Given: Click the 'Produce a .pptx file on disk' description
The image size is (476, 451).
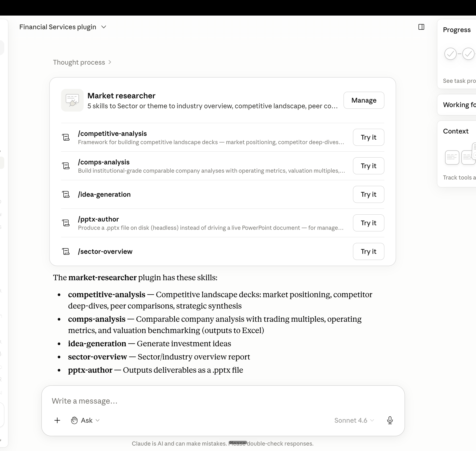Looking at the screenshot, I should (x=211, y=228).
